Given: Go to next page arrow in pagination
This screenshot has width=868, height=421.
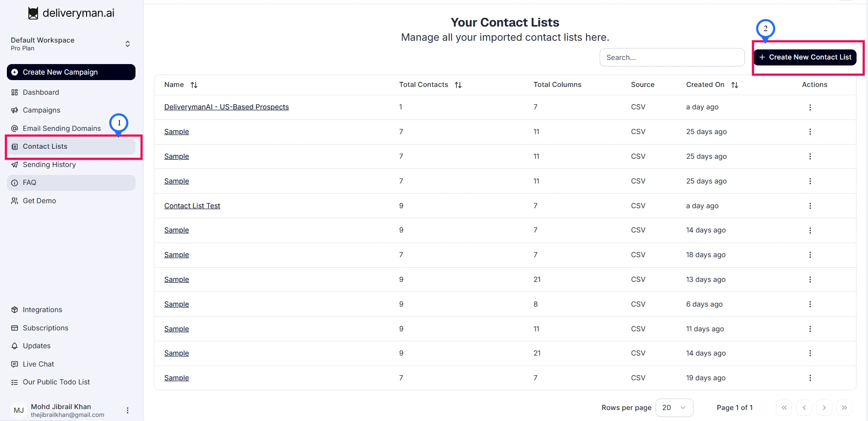Looking at the screenshot, I should tap(824, 408).
